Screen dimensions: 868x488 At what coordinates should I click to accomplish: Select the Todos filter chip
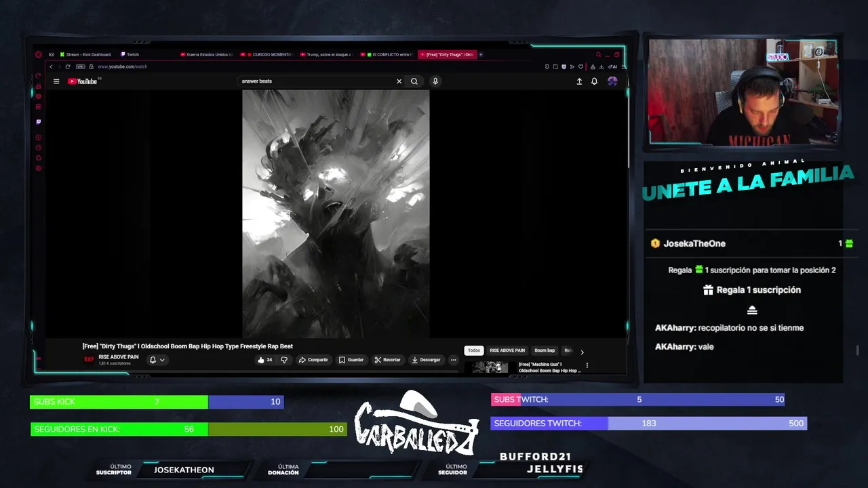point(474,350)
